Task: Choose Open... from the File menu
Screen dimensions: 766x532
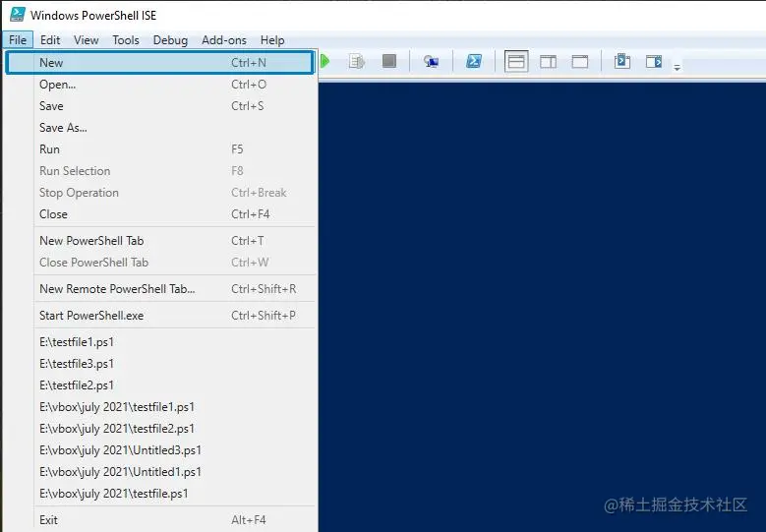Action: pyautogui.click(x=159, y=85)
